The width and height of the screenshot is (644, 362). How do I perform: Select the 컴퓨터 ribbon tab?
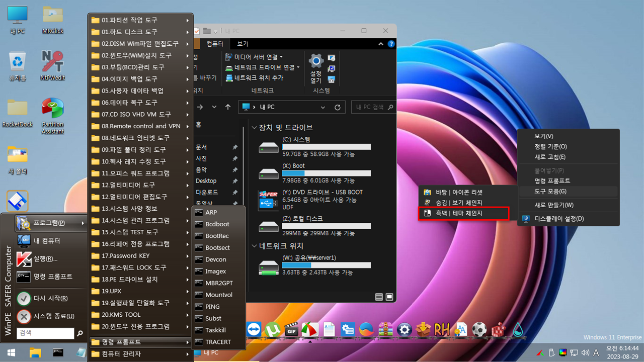point(215,44)
